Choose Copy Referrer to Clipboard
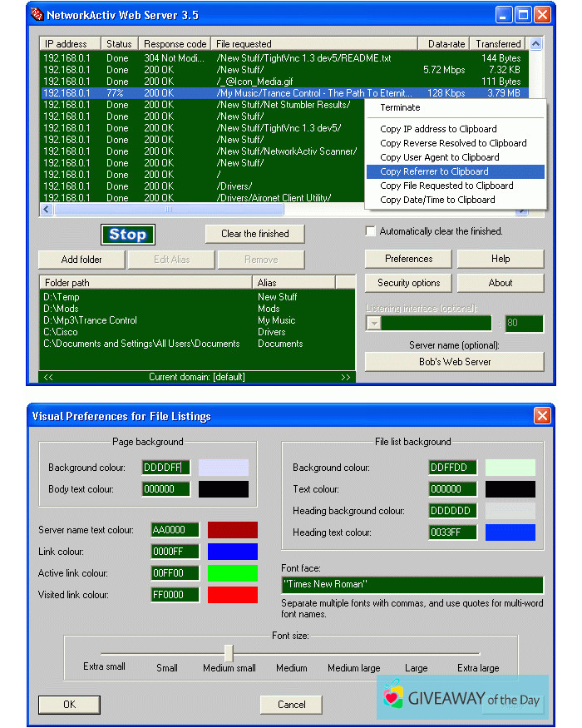Screen dimensions: 582x728 pos(434,171)
